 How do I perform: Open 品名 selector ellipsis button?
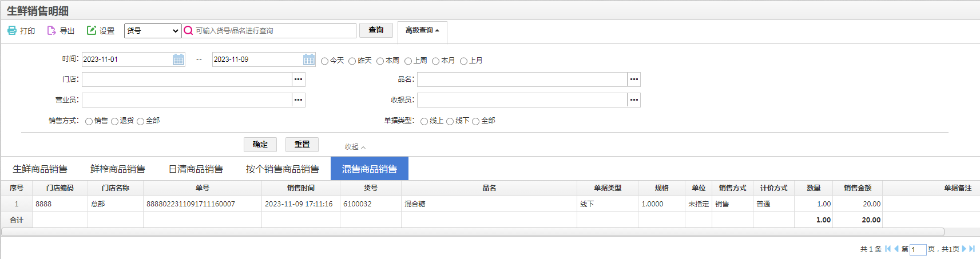coord(634,79)
